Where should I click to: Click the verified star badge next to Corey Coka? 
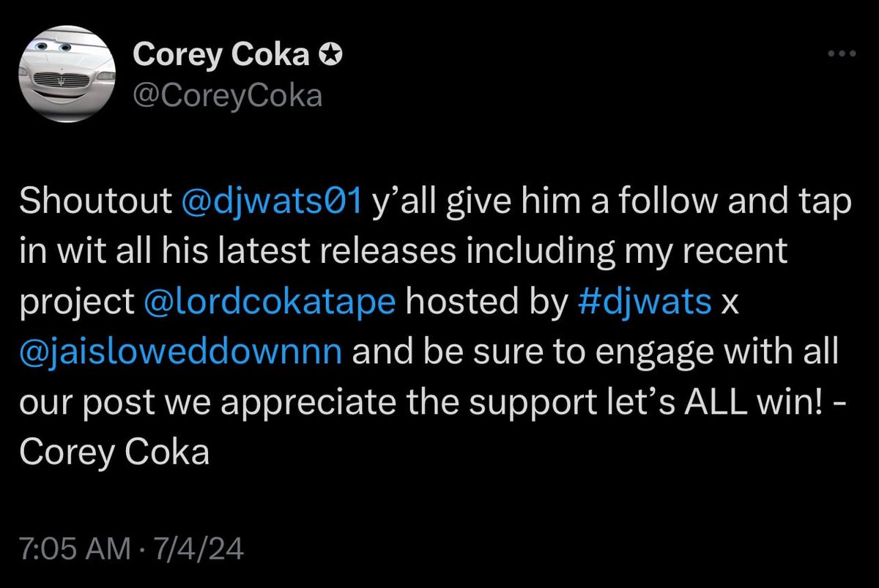[x=331, y=52]
